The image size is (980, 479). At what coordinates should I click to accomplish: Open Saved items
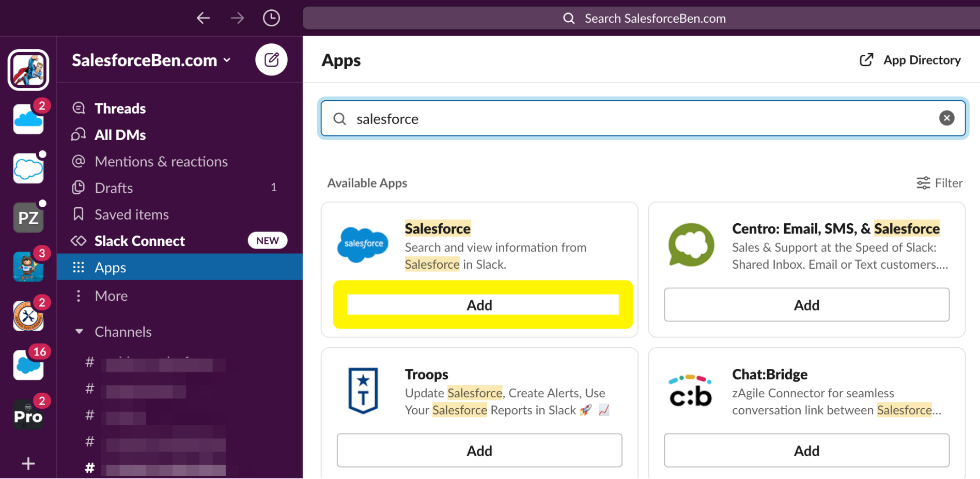point(179,214)
